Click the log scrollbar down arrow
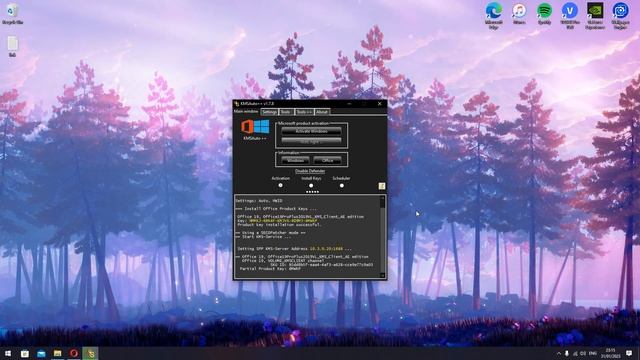 click(382, 276)
